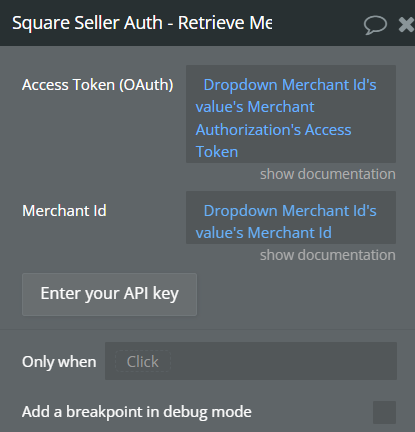Edit the Access Token dynamic expression
This screenshot has width=415, height=432.
point(291,114)
